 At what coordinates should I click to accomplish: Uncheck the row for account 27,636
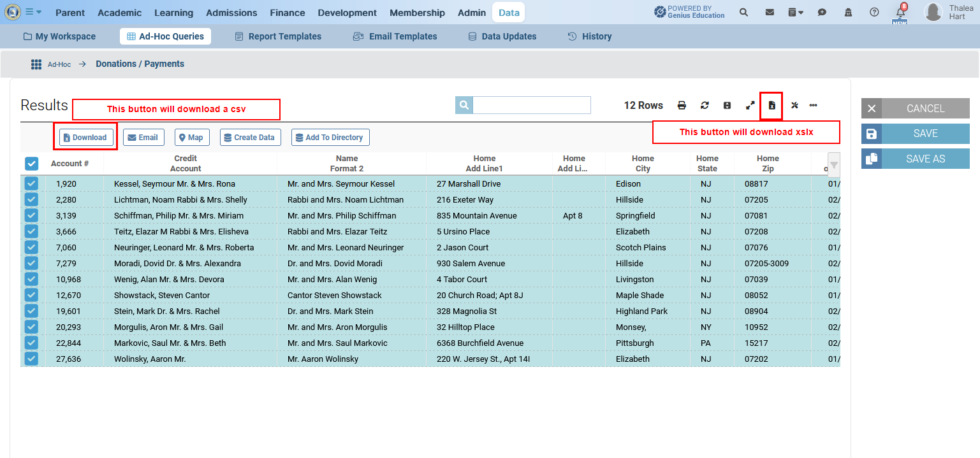click(x=31, y=359)
